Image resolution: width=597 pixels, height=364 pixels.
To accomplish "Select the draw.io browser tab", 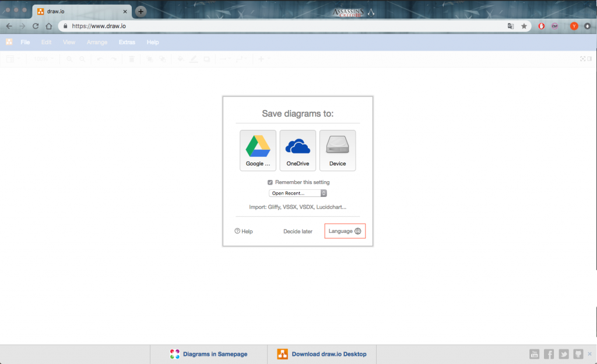I will click(82, 12).
